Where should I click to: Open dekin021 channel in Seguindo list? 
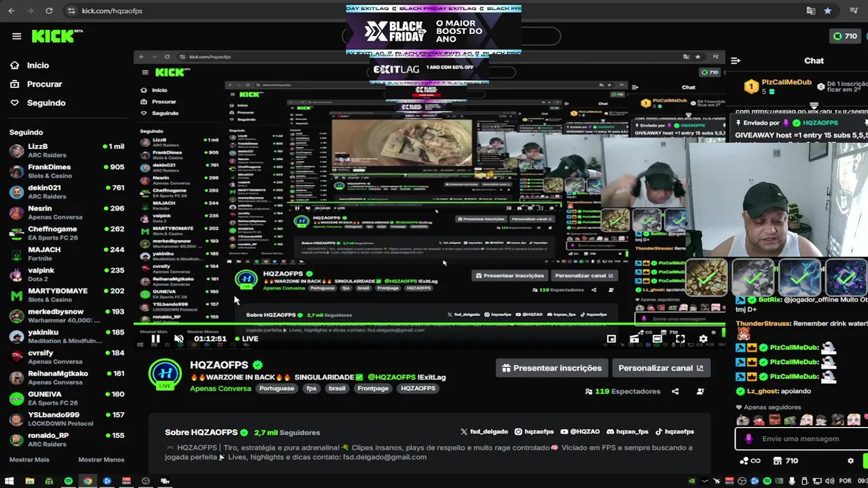point(66,192)
